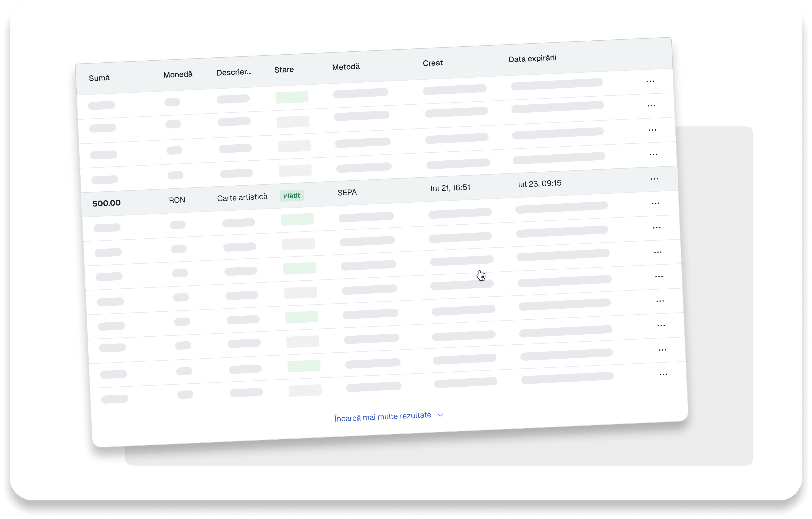Click the SEPA method cell
The width and height of the screenshot is (812, 519).
(347, 193)
